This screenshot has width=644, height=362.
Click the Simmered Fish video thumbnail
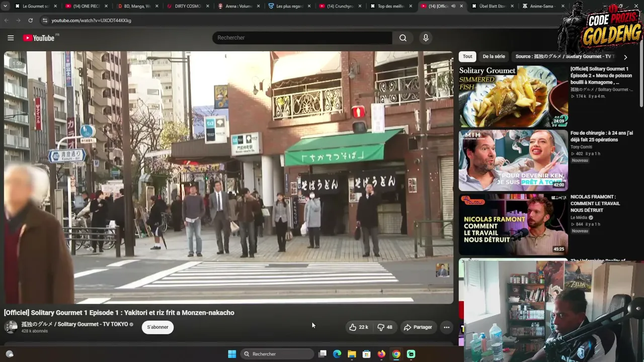513,97
